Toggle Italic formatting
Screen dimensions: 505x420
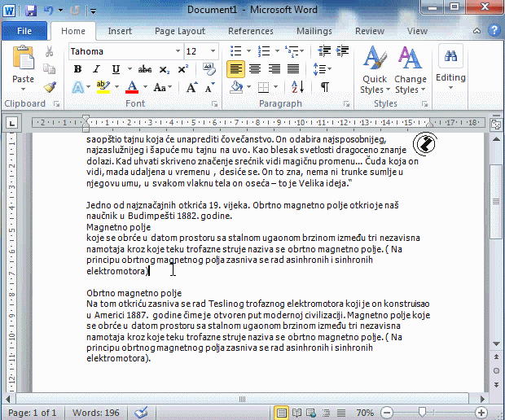tap(97, 69)
